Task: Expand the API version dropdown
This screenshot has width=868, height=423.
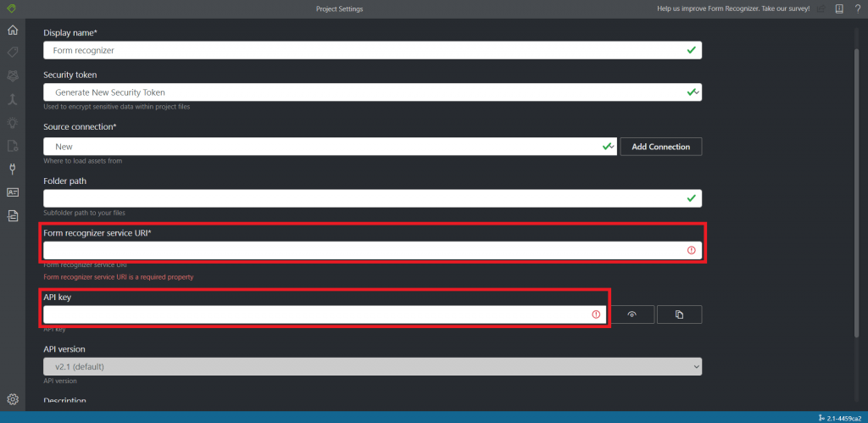Action: pos(372,366)
